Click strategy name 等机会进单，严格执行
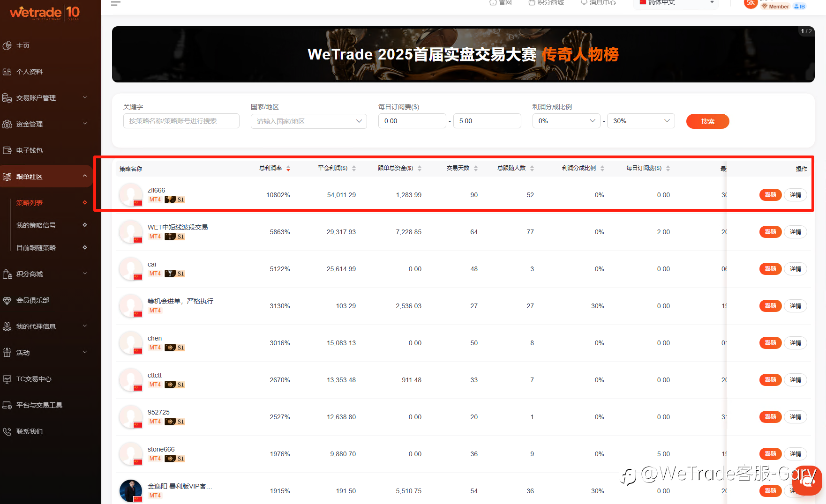The width and height of the screenshot is (826, 504). click(180, 301)
